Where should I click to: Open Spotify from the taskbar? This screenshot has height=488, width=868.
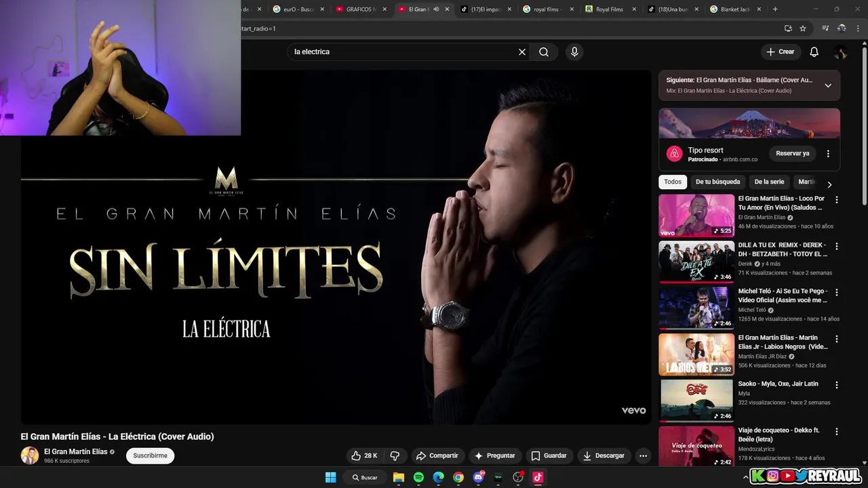tap(418, 477)
